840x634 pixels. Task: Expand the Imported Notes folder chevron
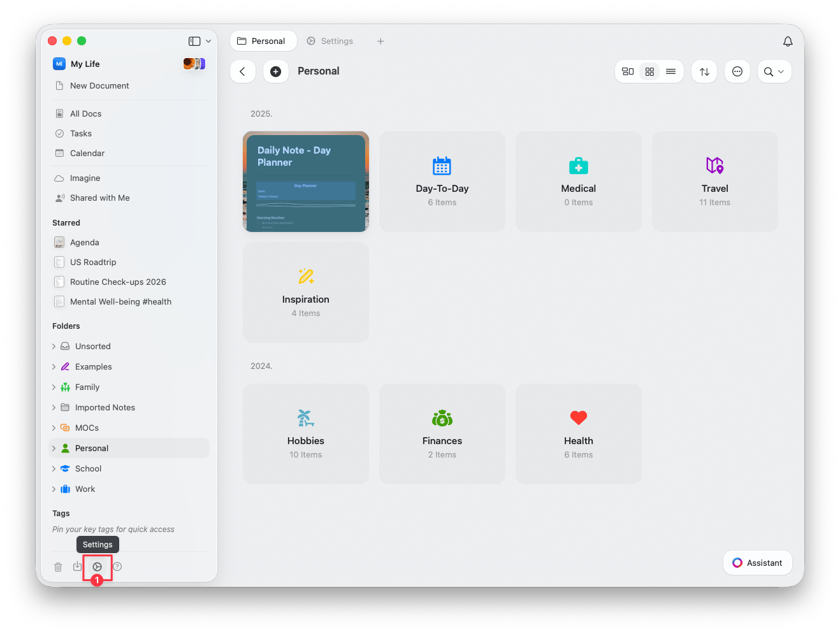54,408
